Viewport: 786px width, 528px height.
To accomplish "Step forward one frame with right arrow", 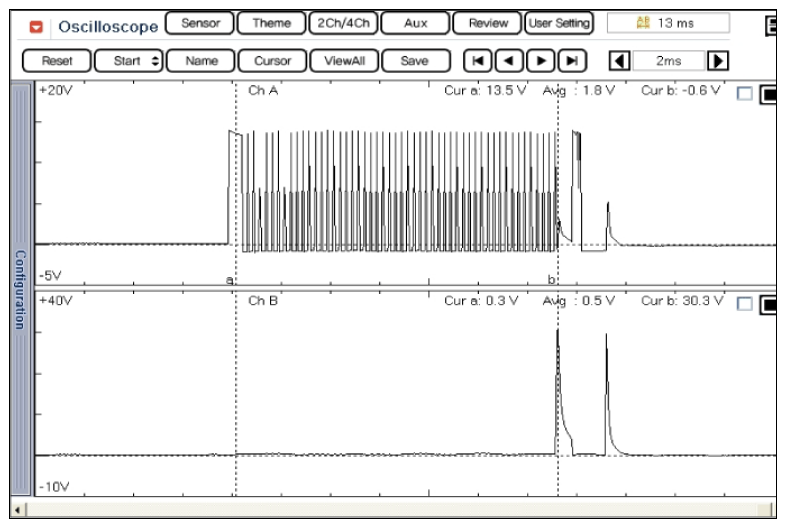I will [x=540, y=61].
